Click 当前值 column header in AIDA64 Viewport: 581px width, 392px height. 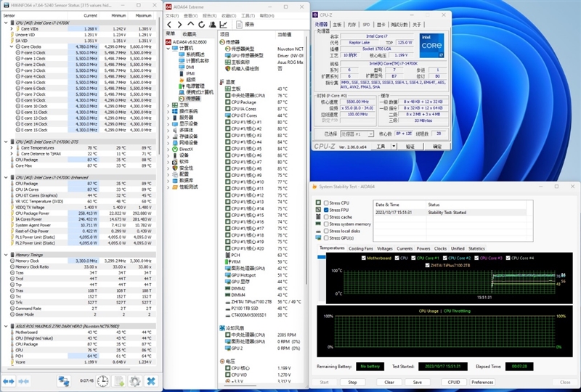285,34
